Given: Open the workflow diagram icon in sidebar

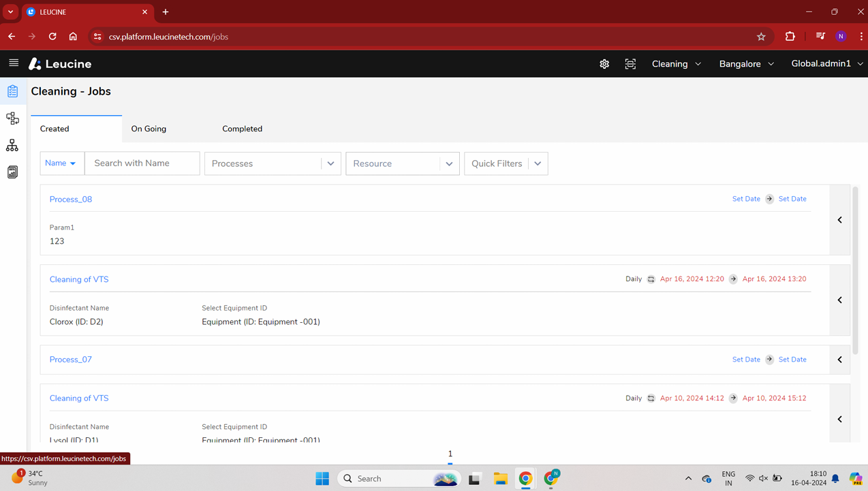Looking at the screenshot, I should (x=13, y=118).
